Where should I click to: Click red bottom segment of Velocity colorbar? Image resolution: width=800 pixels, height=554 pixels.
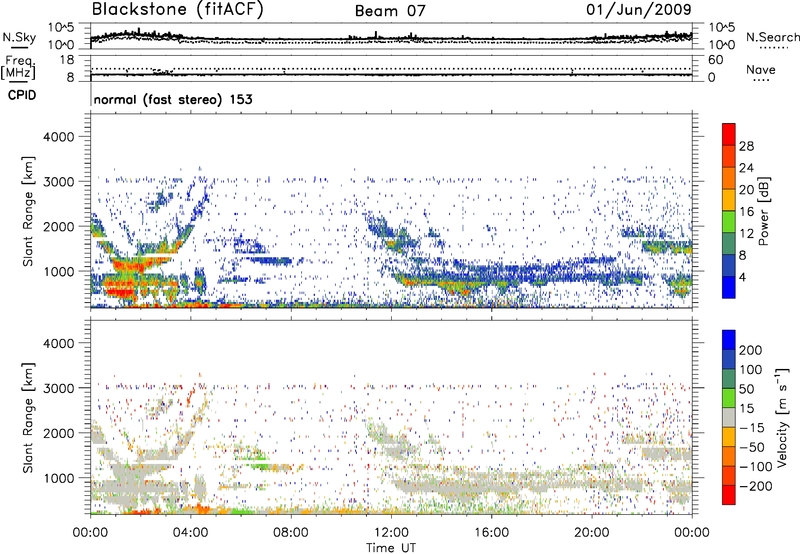pos(729,495)
